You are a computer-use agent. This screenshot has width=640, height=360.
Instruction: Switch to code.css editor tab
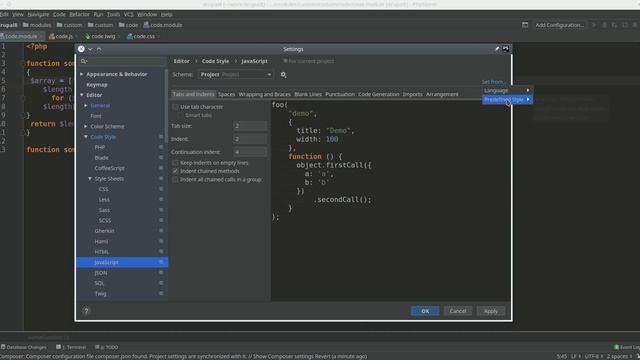click(x=144, y=36)
